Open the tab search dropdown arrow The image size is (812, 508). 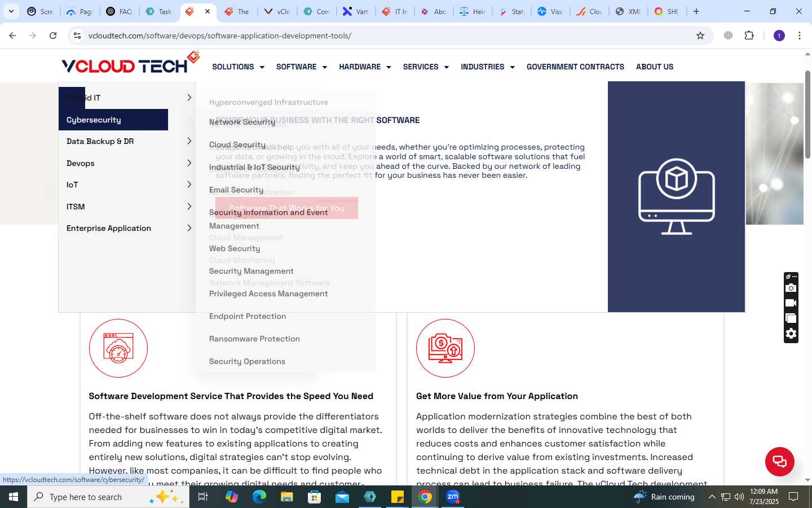point(11,11)
